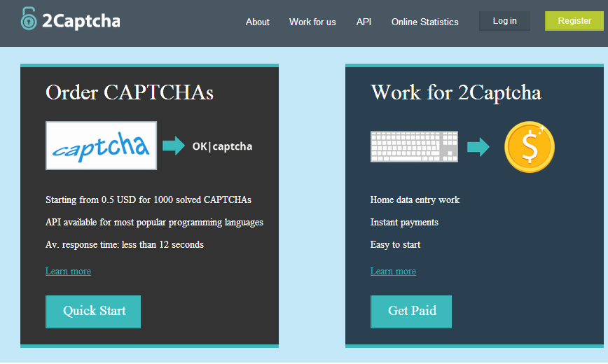Click the Quick Start button
The width and height of the screenshot is (608, 364).
pyautogui.click(x=93, y=311)
